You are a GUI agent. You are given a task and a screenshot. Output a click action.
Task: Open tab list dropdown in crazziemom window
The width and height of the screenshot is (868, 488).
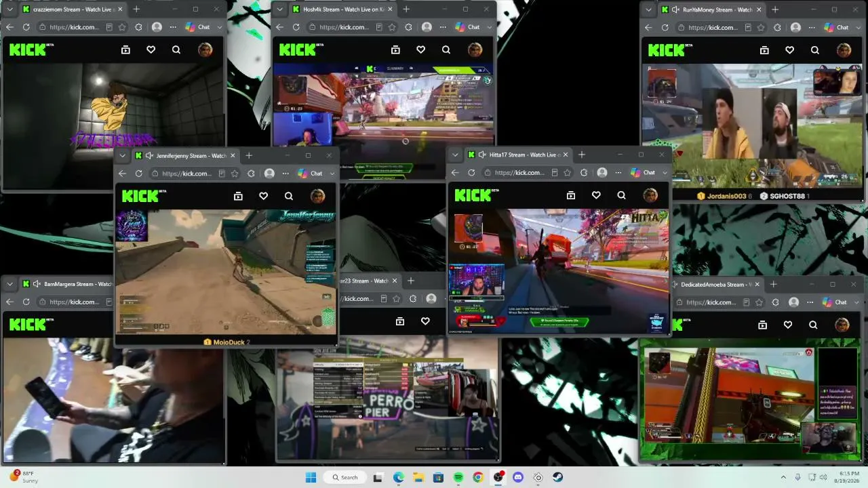[9, 9]
